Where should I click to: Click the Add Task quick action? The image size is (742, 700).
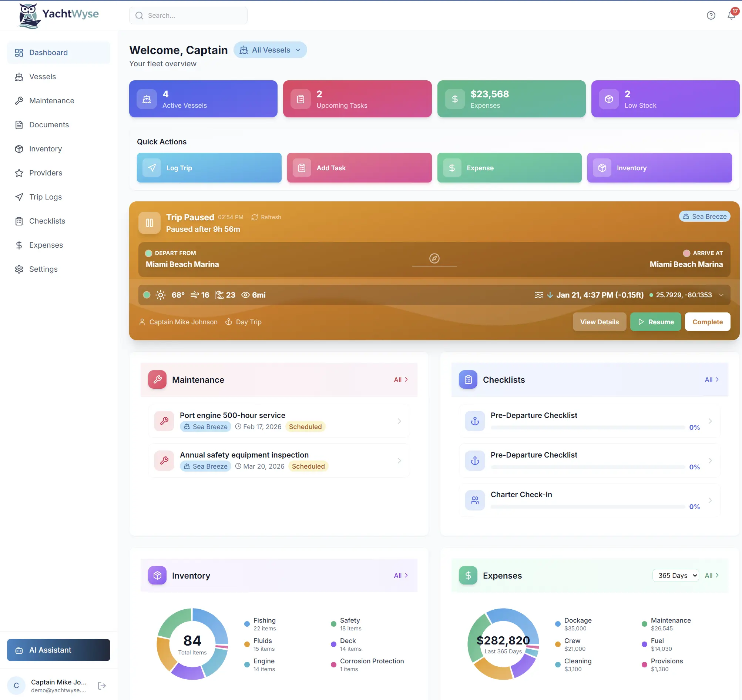(x=359, y=168)
